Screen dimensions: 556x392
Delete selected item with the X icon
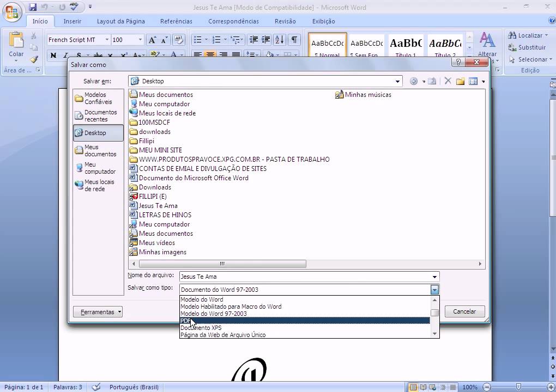448,81
